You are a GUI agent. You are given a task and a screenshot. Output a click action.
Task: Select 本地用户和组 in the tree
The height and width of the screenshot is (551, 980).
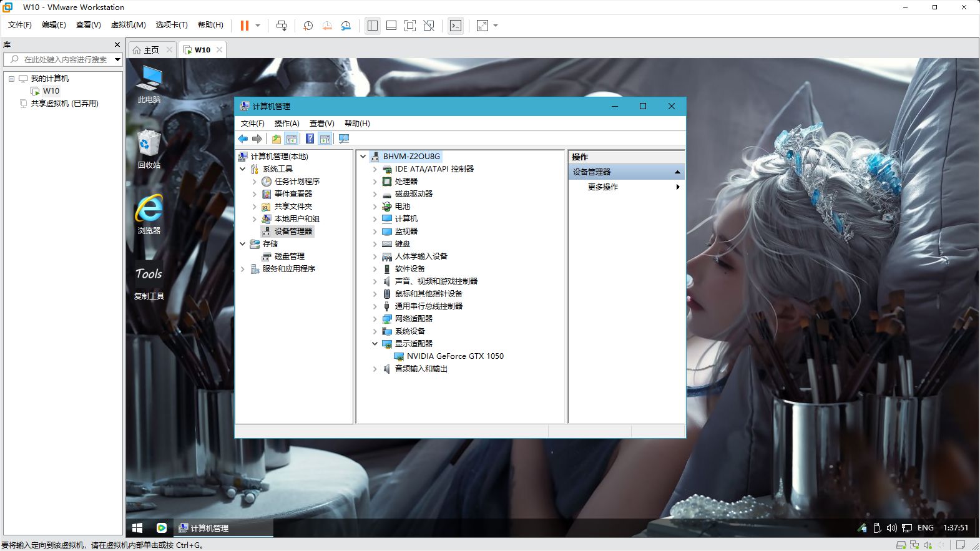[x=297, y=219]
